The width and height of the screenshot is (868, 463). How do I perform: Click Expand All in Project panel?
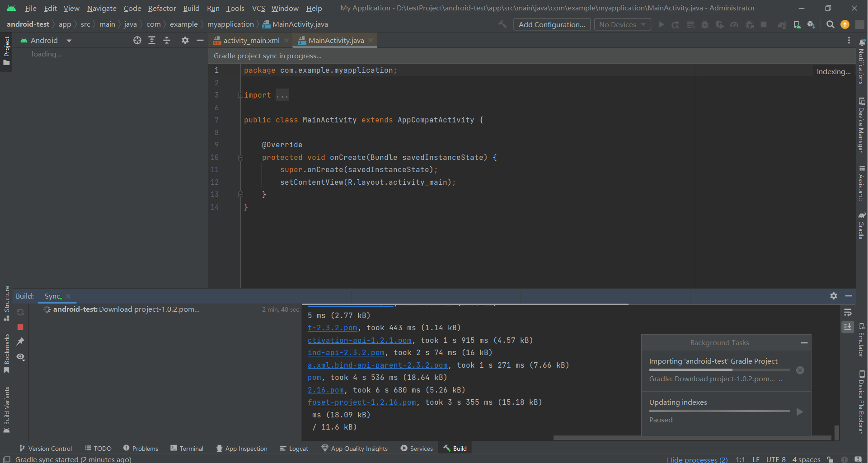(152, 40)
